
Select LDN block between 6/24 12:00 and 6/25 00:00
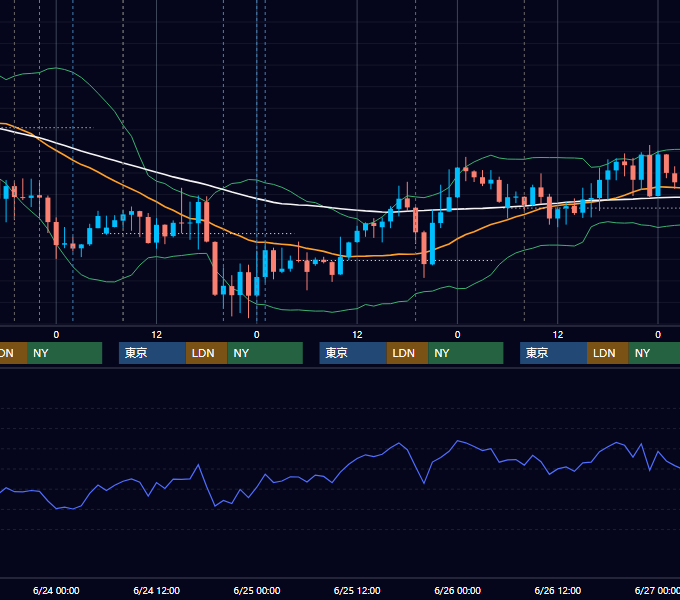pyautogui.click(x=206, y=353)
